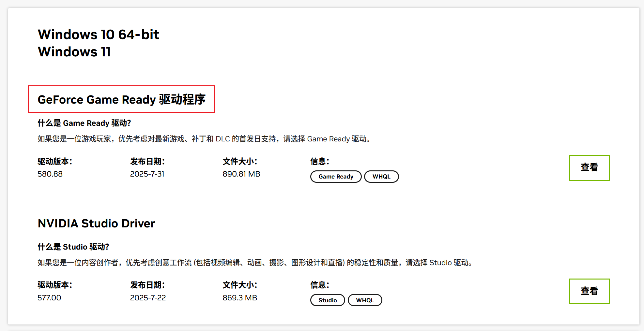
Task: Click the 发布日期 label above 2025-7-22
Action: tap(147, 285)
